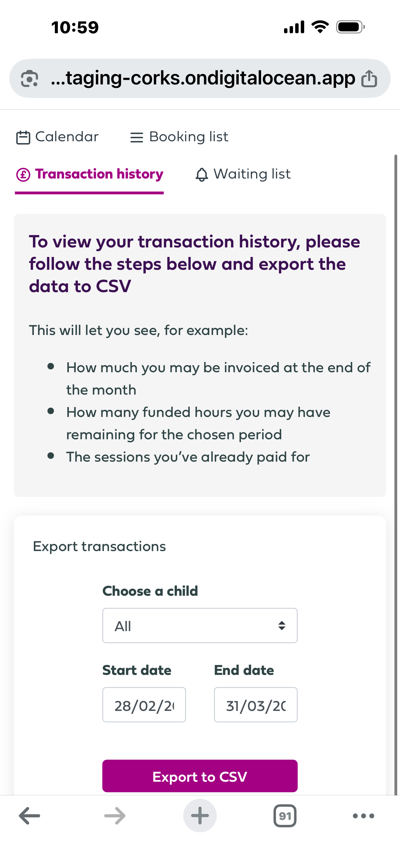Click the pound sign icon for Transaction history
The width and height of the screenshot is (400, 868).
23,174
